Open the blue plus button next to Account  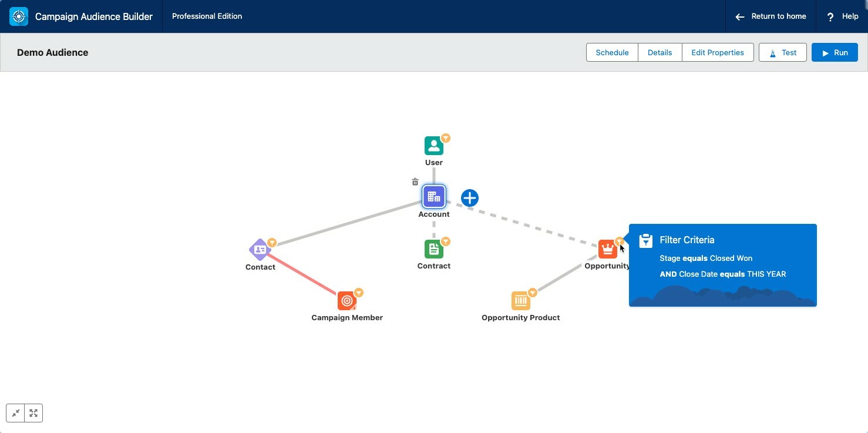point(469,198)
